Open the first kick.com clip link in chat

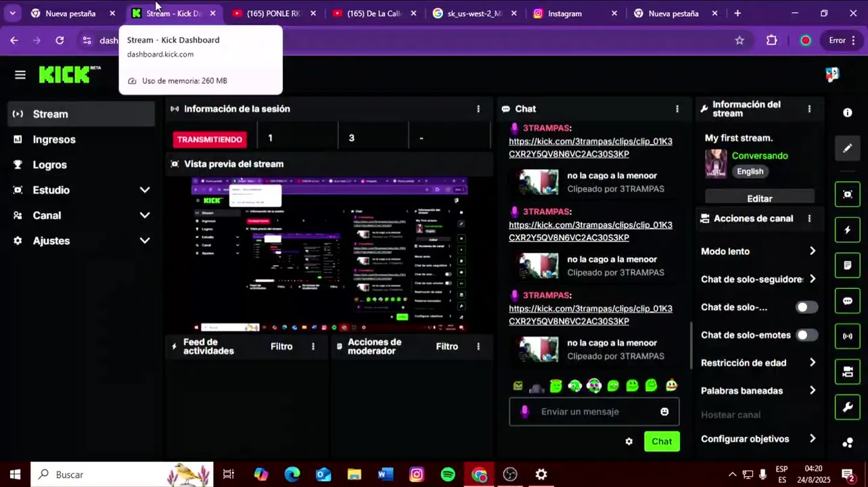click(591, 147)
